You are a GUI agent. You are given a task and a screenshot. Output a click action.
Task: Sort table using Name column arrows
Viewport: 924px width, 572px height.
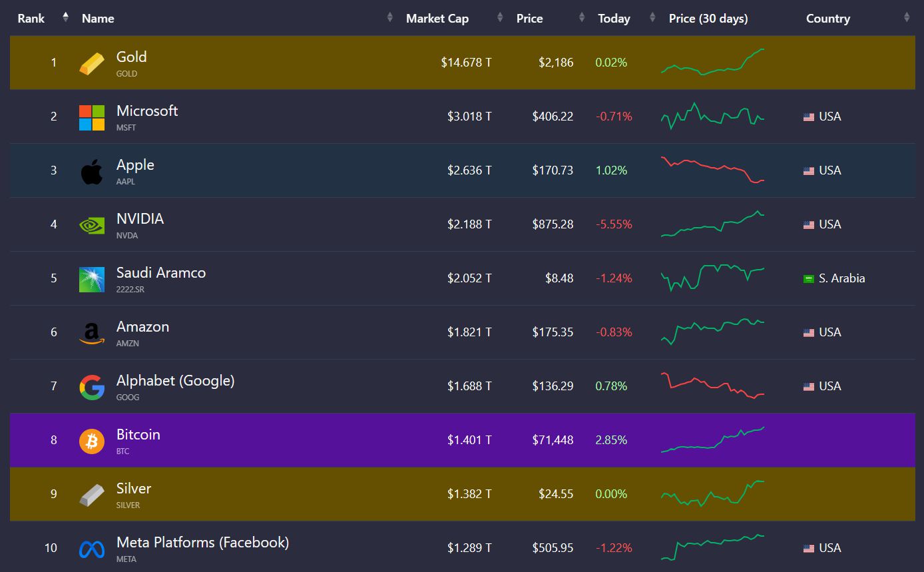(390, 17)
